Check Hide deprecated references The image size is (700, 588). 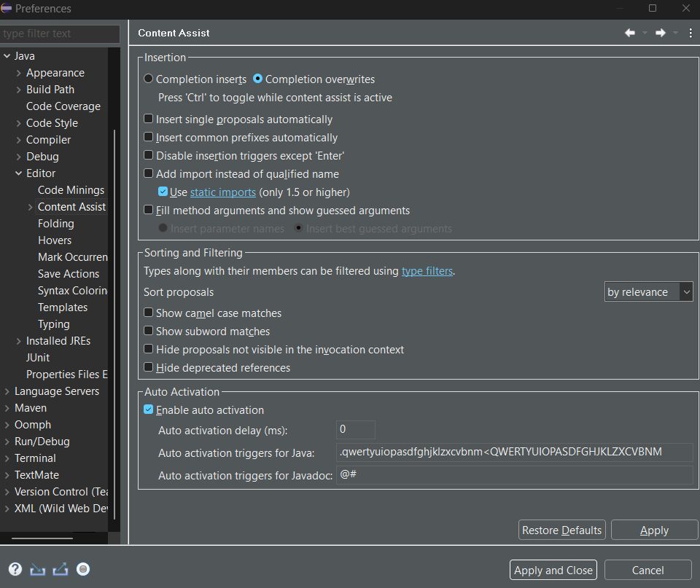click(x=148, y=368)
